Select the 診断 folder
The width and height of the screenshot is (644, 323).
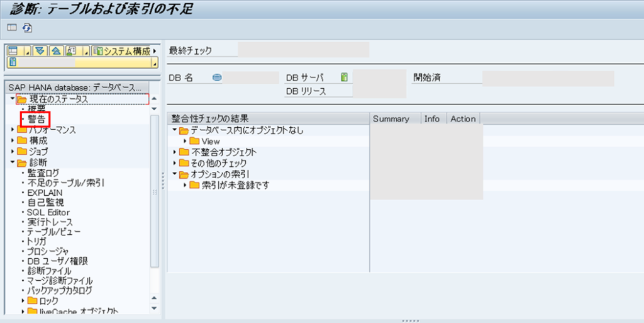pos(38,162)
